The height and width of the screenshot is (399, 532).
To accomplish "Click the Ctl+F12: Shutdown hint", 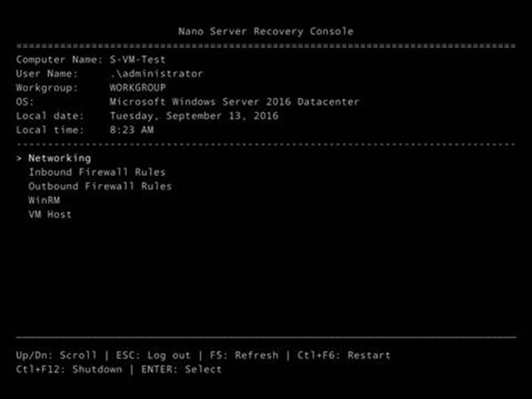I will (69, 370).
